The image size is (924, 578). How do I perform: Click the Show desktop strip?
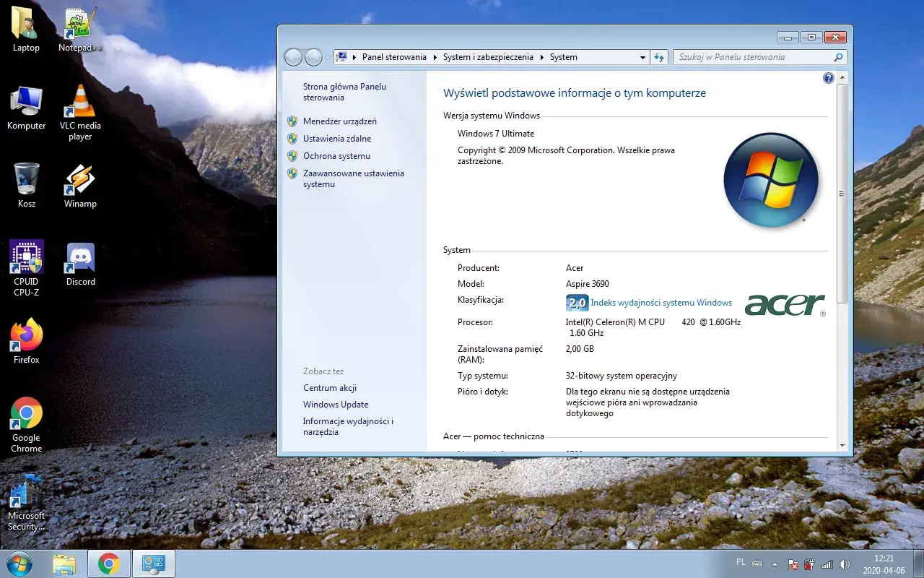(x=918, y=564)
